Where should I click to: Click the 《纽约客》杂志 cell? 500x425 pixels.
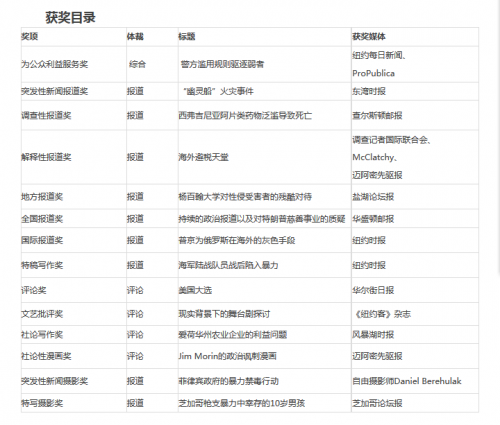(x=382, y=314)
